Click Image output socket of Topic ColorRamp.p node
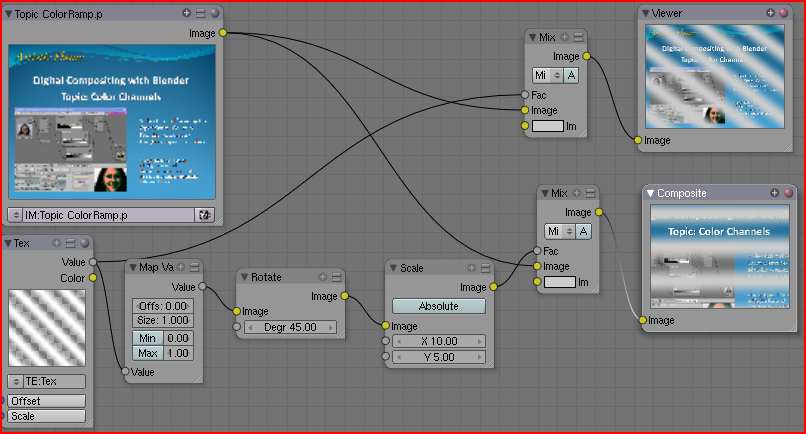 223,32
